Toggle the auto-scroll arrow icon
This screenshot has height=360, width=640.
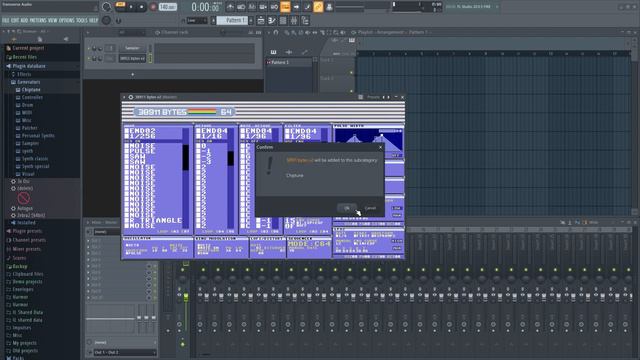(296, 7)
